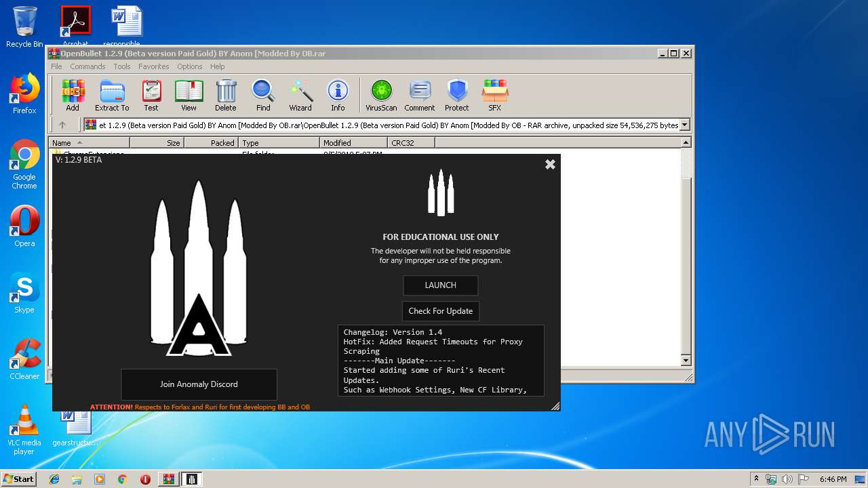Screen dimensions: 868x488
Task: Click the Delete trash icon in WinRAR
Action: [x=226, y=96]
